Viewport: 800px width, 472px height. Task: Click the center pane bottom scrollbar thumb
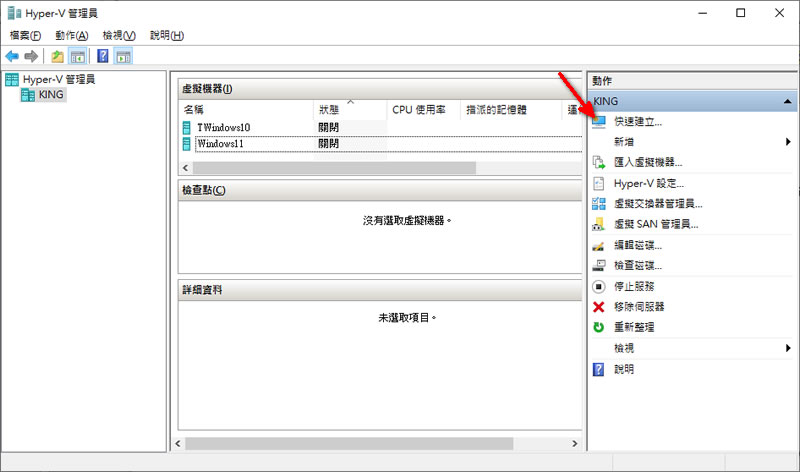point(349,443)
